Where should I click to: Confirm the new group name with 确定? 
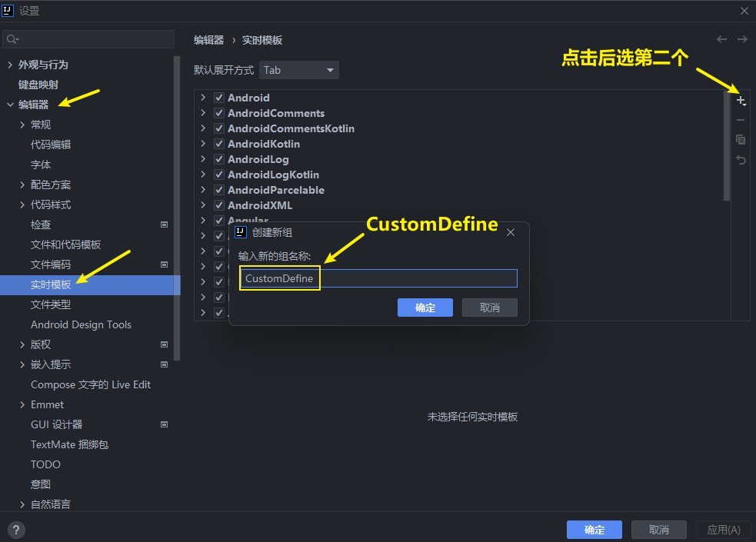(425, 308)
